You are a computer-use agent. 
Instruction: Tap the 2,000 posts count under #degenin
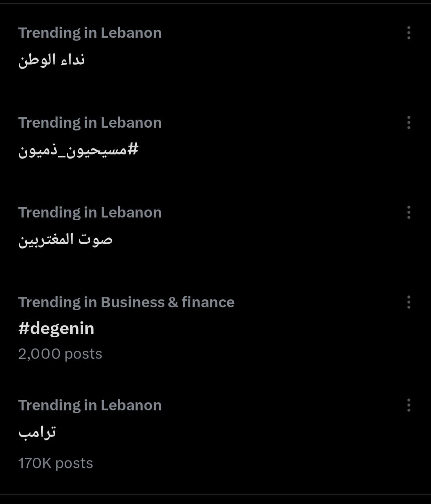(60, 354)
